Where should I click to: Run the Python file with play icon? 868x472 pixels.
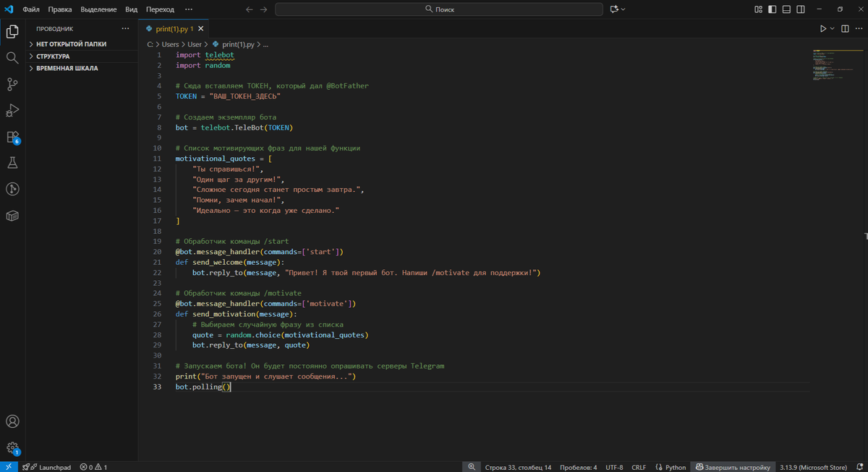pyautogui.click(x=823, y=29)
